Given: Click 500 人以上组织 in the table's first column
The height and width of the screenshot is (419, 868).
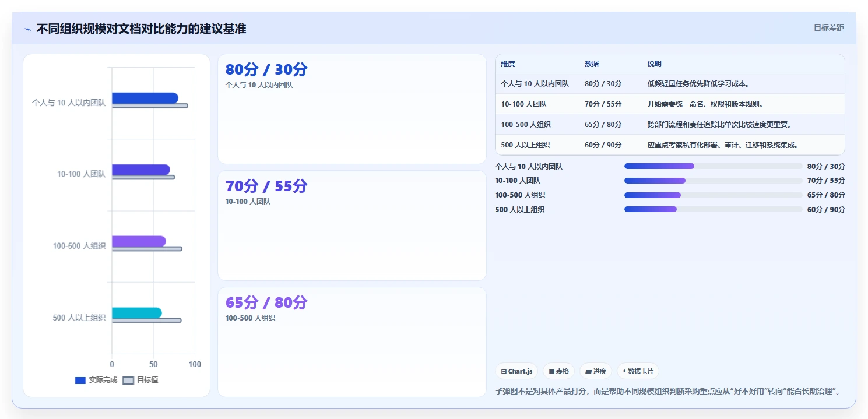Looking at the screenshot, I should [525, 145].
